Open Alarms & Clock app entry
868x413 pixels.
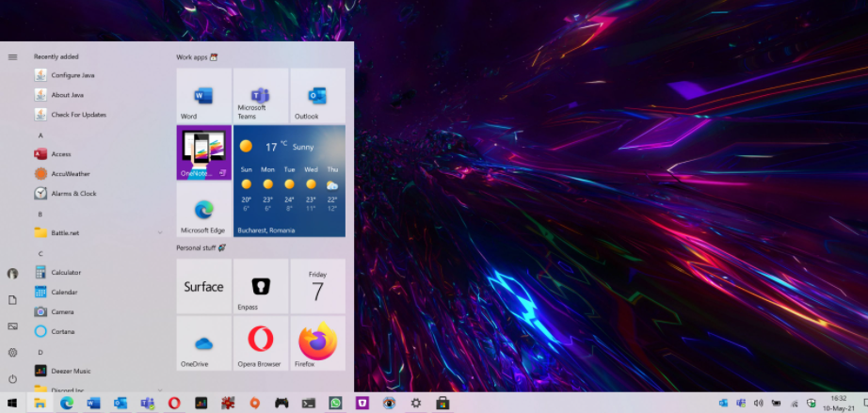pyautogui.click(x=99, y=194)
